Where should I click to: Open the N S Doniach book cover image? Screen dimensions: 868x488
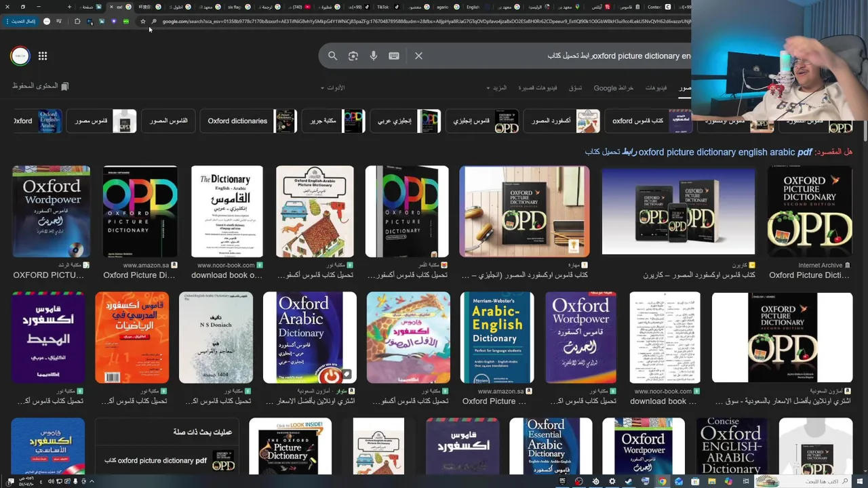pos(216,338)
